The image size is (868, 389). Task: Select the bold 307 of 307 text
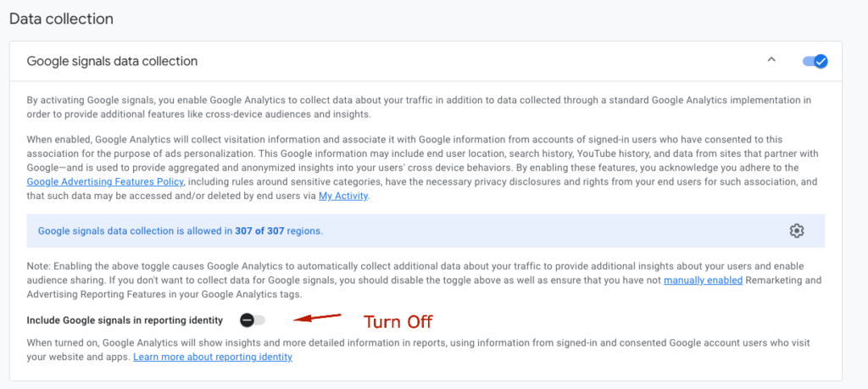pyautogui.click(x=259, y=231)
